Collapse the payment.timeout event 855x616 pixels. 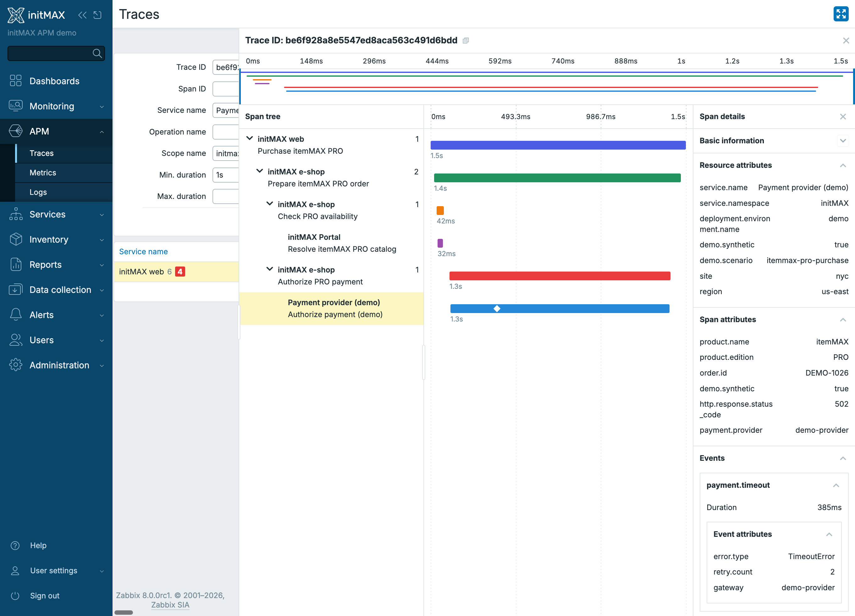(836, 486)
